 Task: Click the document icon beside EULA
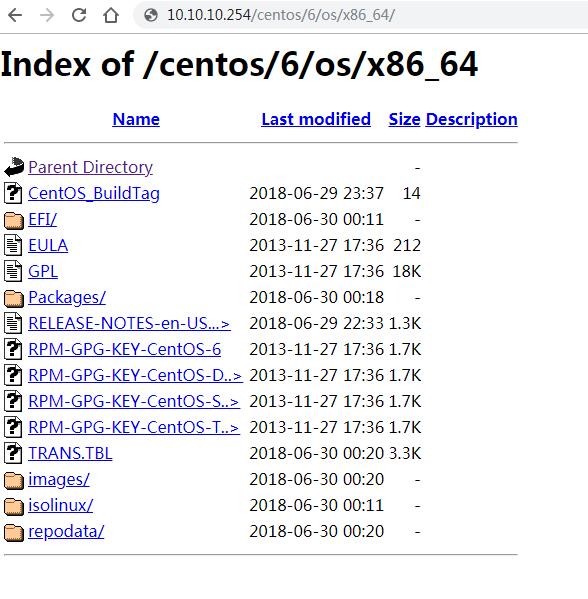pyautogui.click(x=13, y=245)
